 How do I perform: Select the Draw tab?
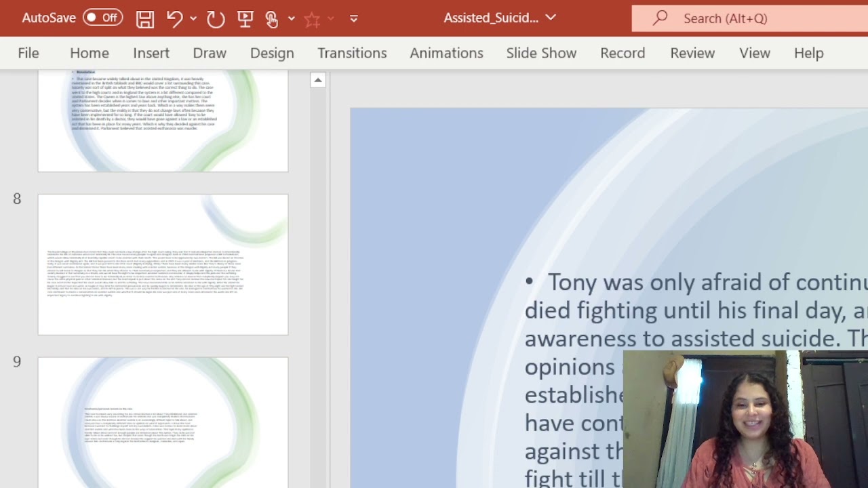[x=210, y=53]
